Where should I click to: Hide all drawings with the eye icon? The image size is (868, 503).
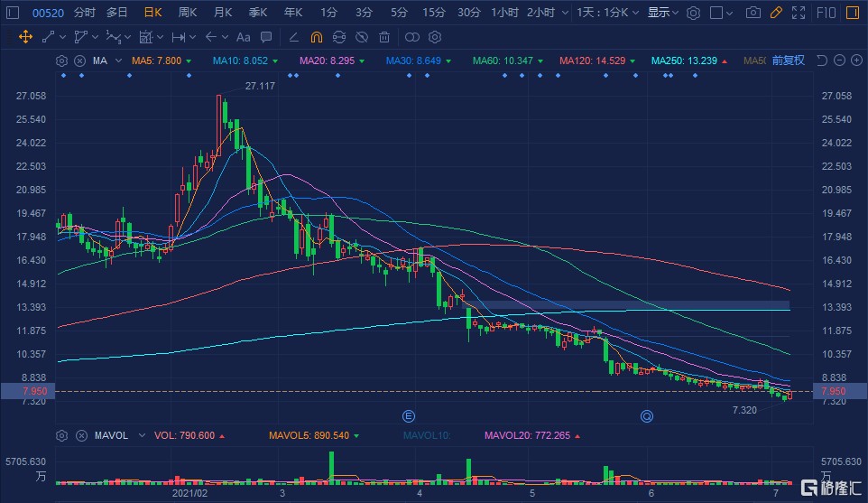point(361,37)
